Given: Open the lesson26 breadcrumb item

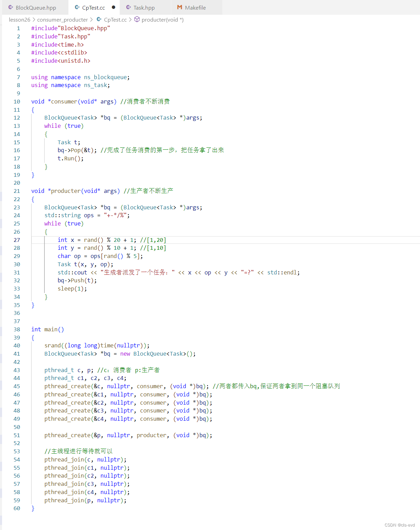Looking at the screenshot, I should (x=19, y=20).
